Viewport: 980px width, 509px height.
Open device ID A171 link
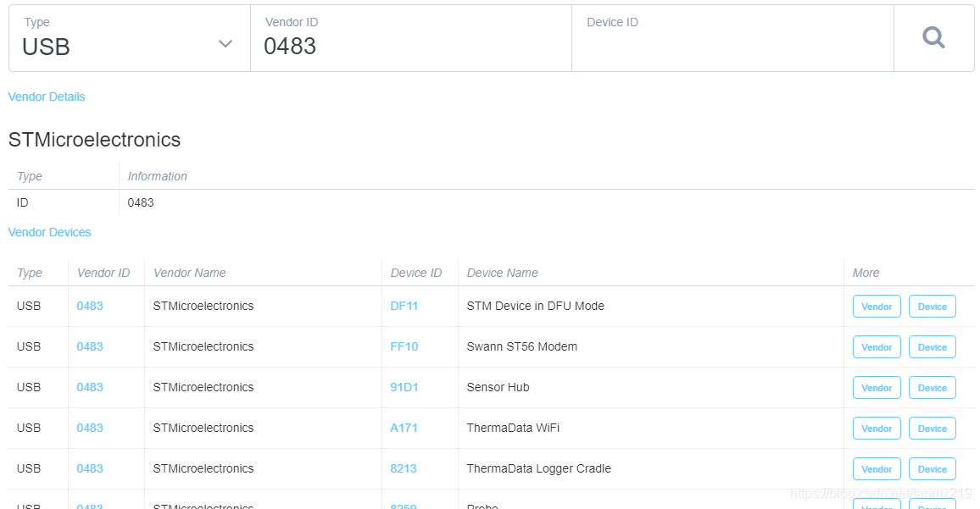click(x=404, y=428)
